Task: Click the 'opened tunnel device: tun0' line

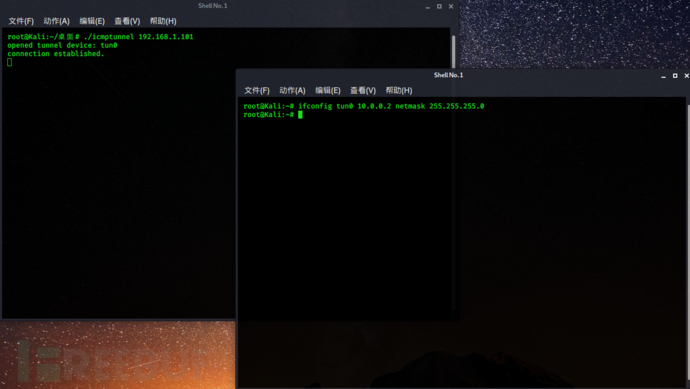Action: pos(62,45)
